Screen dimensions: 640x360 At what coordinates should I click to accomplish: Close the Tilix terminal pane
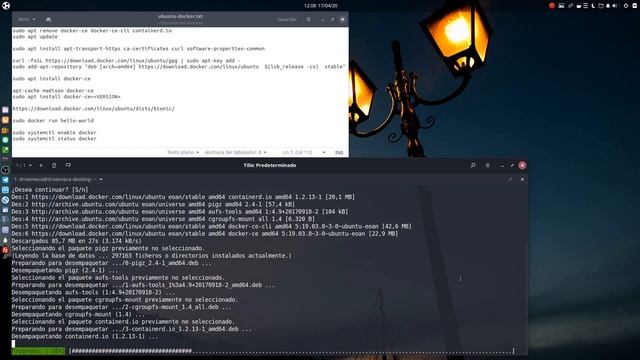522,179
